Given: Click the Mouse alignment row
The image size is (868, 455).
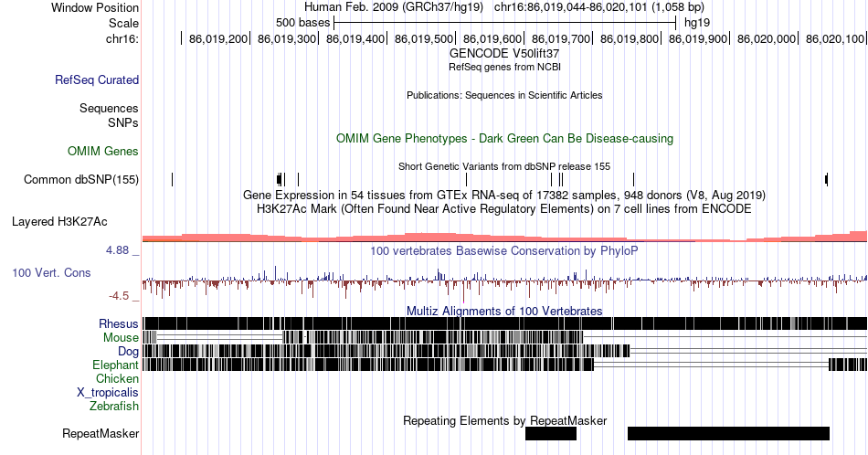Looking at the screenshot, I should pos(505,337).
